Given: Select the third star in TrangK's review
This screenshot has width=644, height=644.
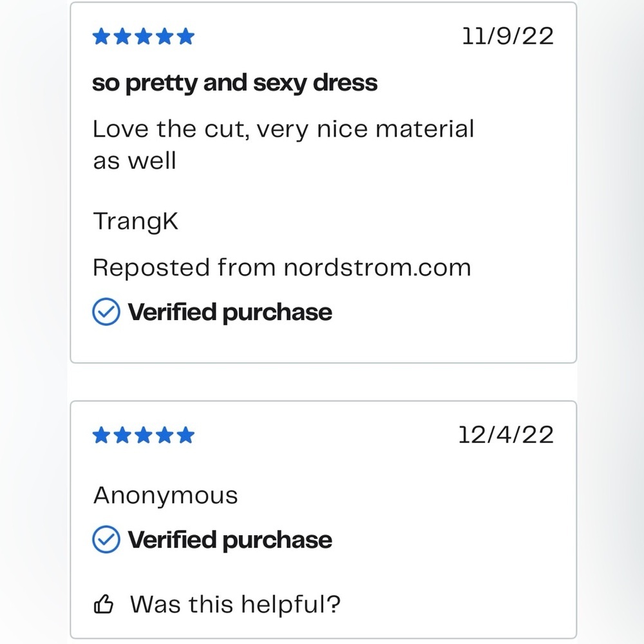Looking at the screenshot, I should (x=144, y=37).
